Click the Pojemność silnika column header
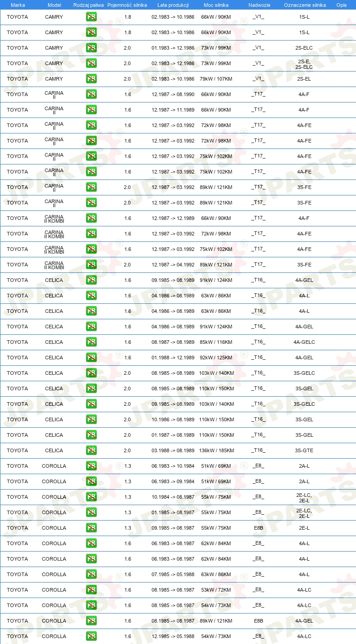 tap(127, 5)
